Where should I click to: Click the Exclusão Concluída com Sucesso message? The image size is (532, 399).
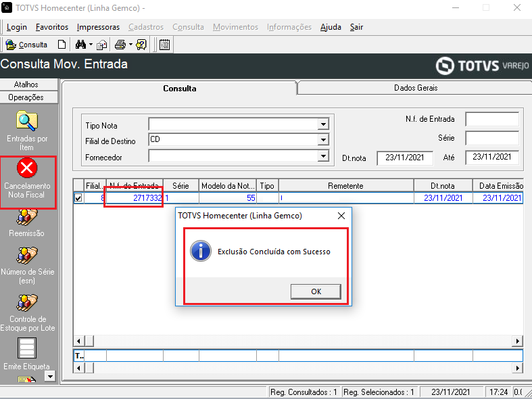[274, 252]
